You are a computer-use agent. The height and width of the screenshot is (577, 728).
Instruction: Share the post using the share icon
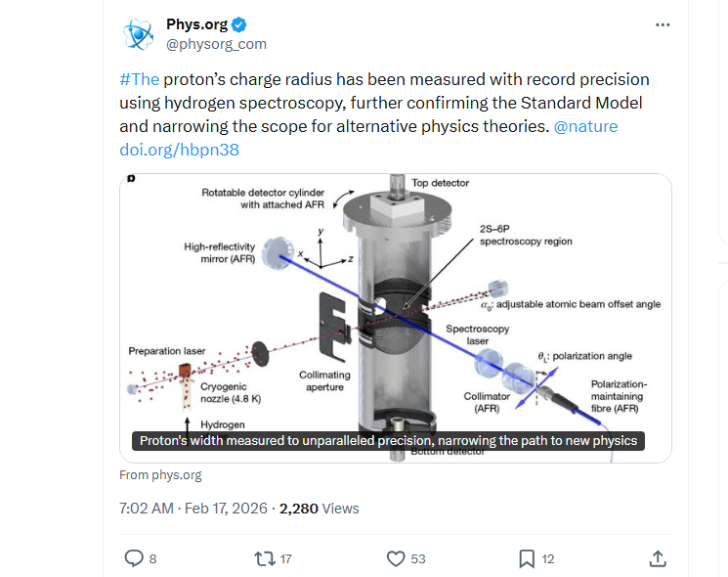pos(658,558)
